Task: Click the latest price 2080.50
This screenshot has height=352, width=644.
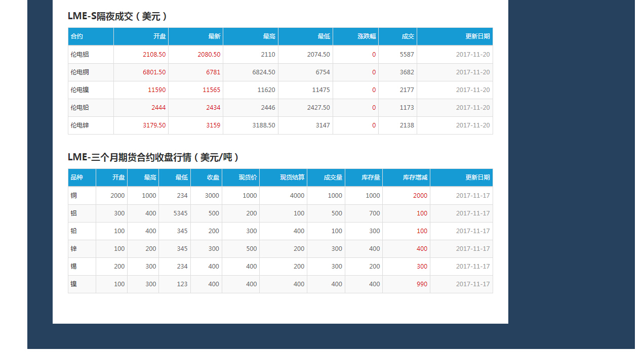Action: [209, 54]
